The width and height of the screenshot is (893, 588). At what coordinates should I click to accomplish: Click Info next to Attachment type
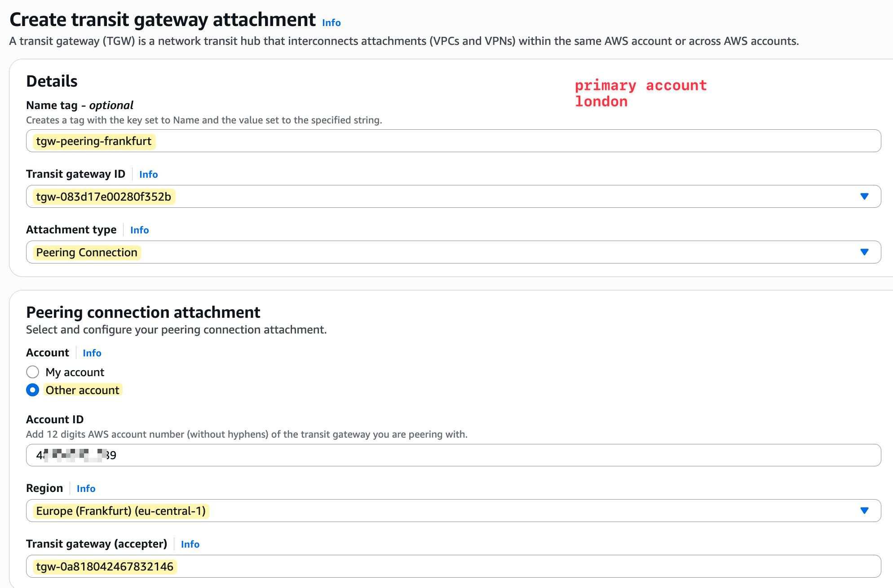(139, 230)
